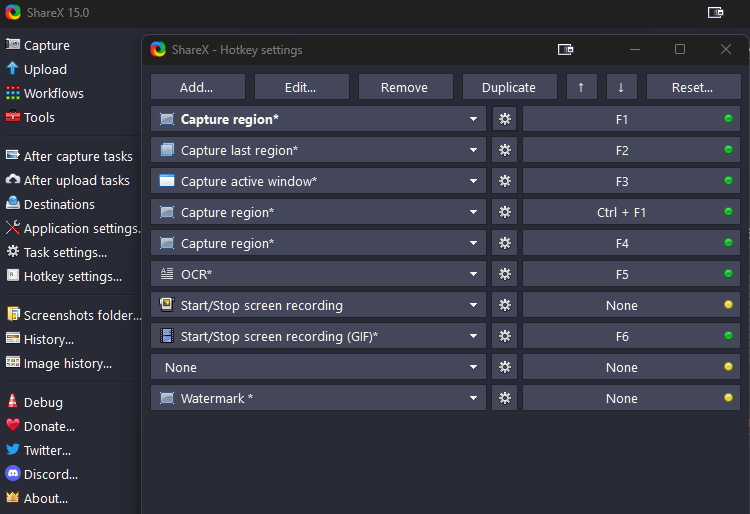750x514 pixels.
Task: Expand Start/Stop screen recording (GIF) dropdown
Action: tap(474, 336)
